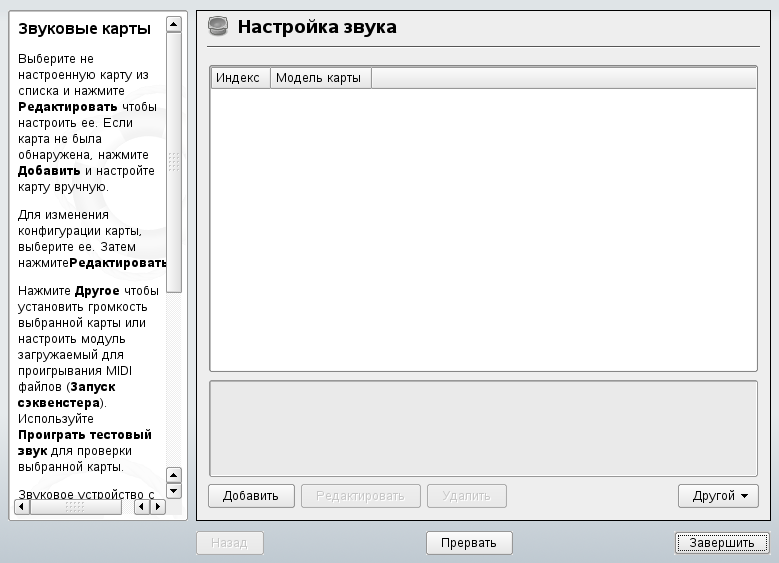Image resolution: width=779 pixels, height=563 pixels.
Task: Click the empty sound card list area
Action: click(483, 230)
